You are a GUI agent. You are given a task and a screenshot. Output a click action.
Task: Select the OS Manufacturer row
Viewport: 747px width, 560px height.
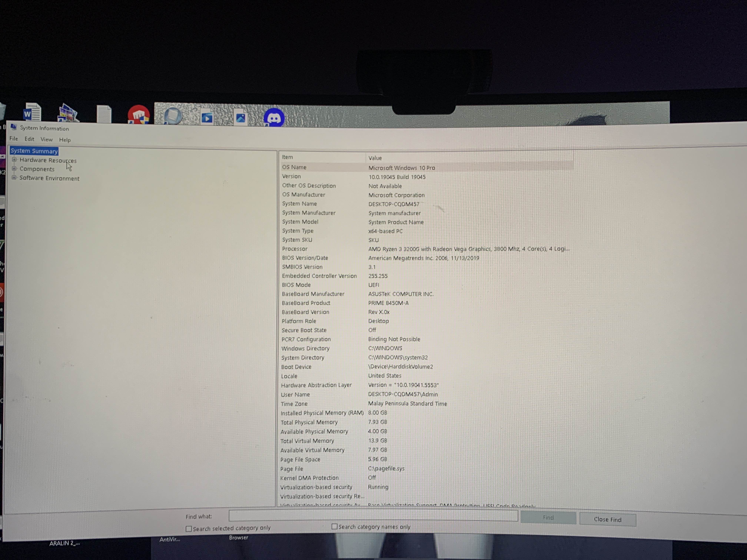427,195
